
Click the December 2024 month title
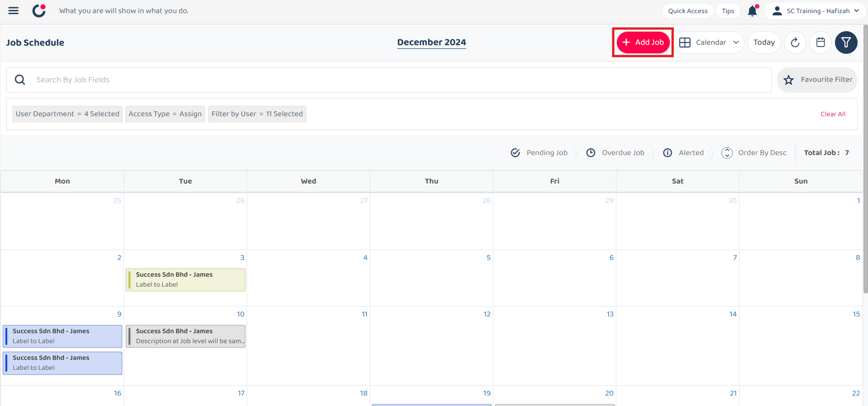tap(432, 42)
